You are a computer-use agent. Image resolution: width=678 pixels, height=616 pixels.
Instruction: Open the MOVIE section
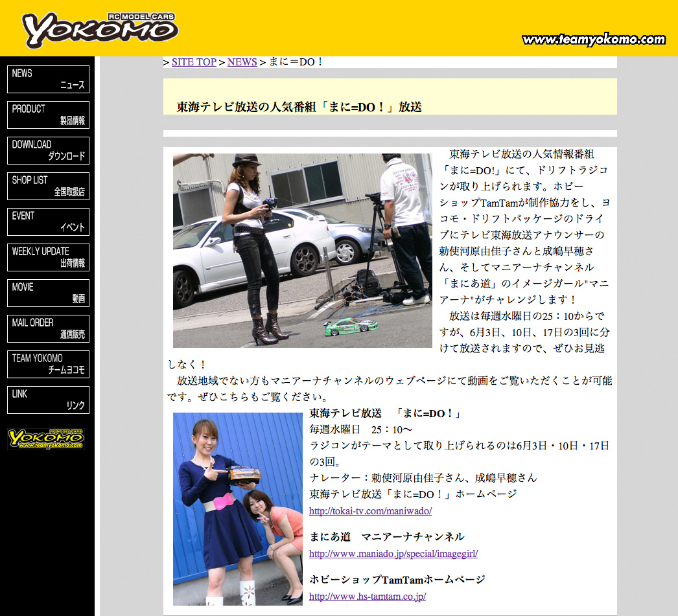coord(48,293)
